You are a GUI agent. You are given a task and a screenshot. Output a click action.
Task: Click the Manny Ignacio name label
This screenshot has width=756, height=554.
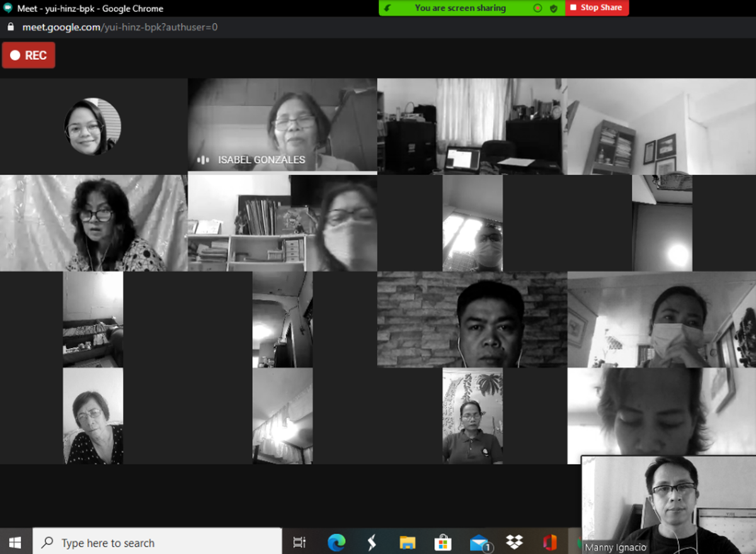coord(616,547)
